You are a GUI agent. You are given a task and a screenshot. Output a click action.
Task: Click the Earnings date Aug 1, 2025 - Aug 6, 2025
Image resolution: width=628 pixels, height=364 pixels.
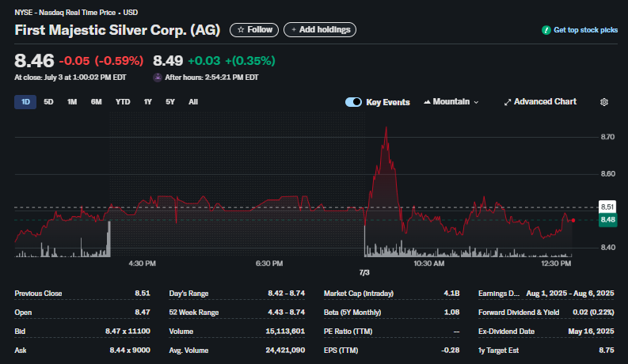[570, 294]
